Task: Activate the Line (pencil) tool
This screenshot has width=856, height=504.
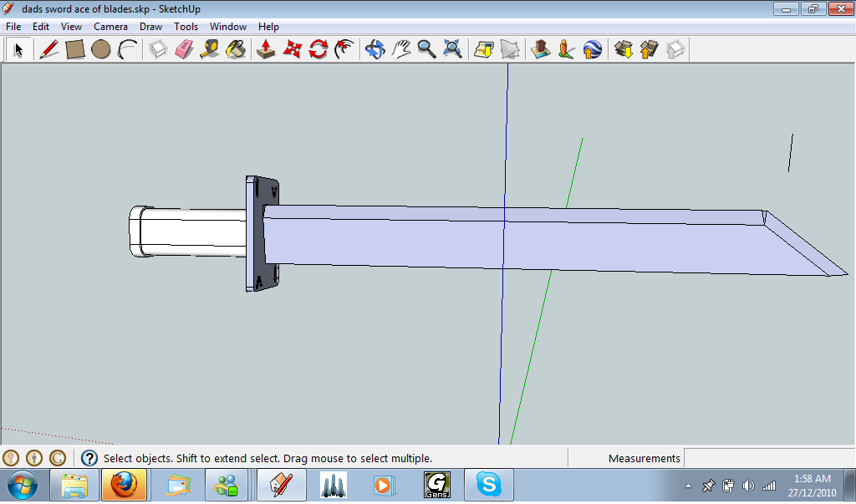Action: 48,49
